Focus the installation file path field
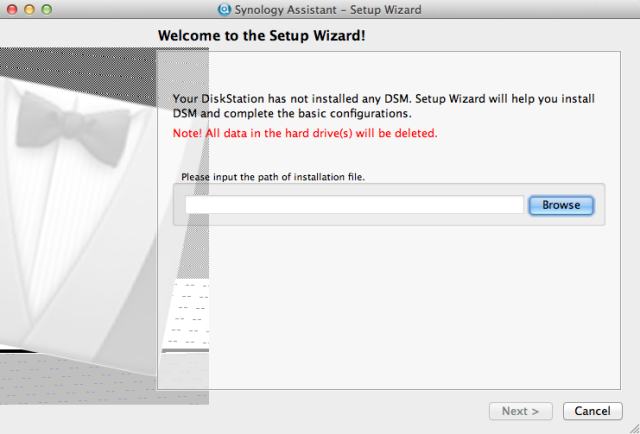 (x=354, y=205)
